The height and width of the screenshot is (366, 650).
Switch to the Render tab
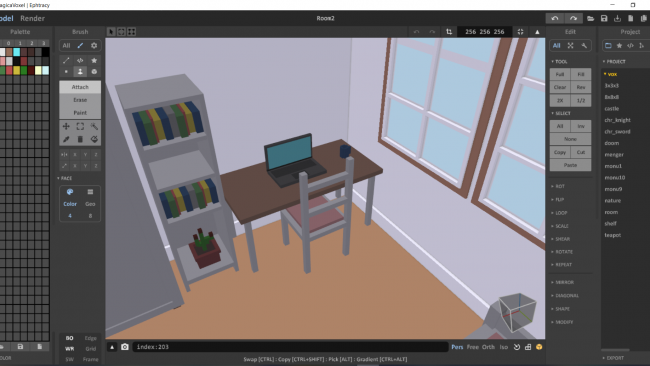[x=32, y=18]
